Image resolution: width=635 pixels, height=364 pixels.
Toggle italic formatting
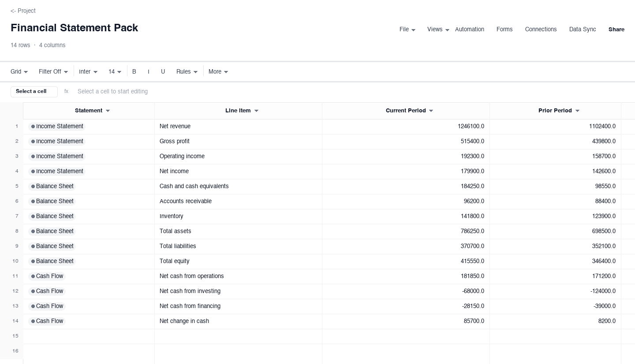tap(149, 71)
